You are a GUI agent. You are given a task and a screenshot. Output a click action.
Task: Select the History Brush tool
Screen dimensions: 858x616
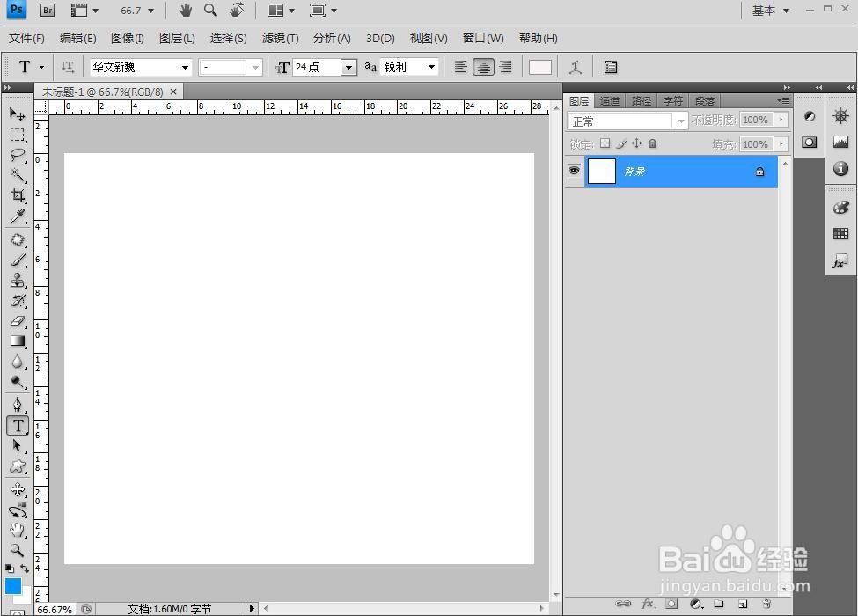pyautogui.click(x=18, y=300)
